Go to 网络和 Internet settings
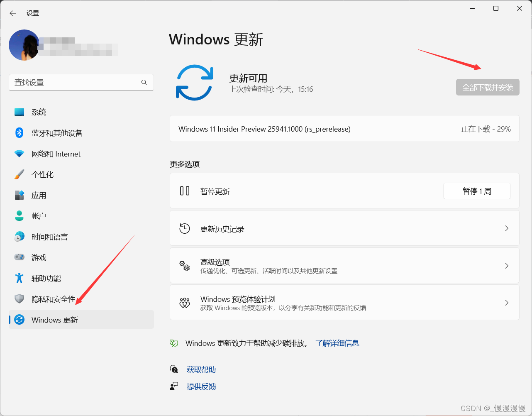This screenshot has width=532, height=416. click(81, 154)
